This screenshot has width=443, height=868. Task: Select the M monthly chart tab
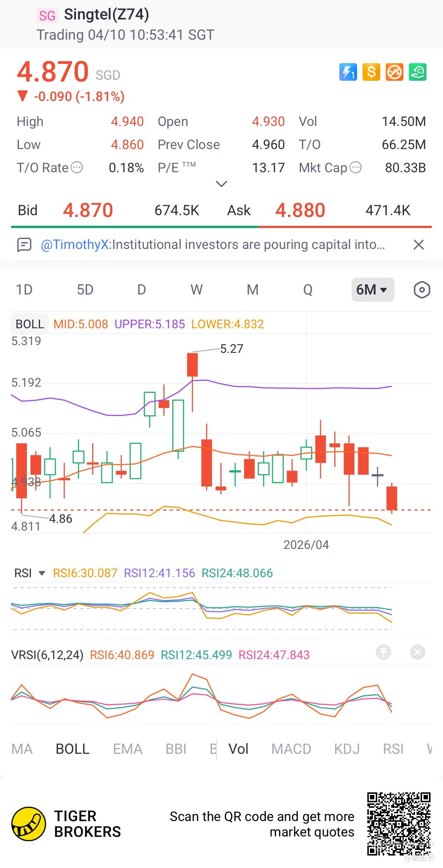(252, 290)
